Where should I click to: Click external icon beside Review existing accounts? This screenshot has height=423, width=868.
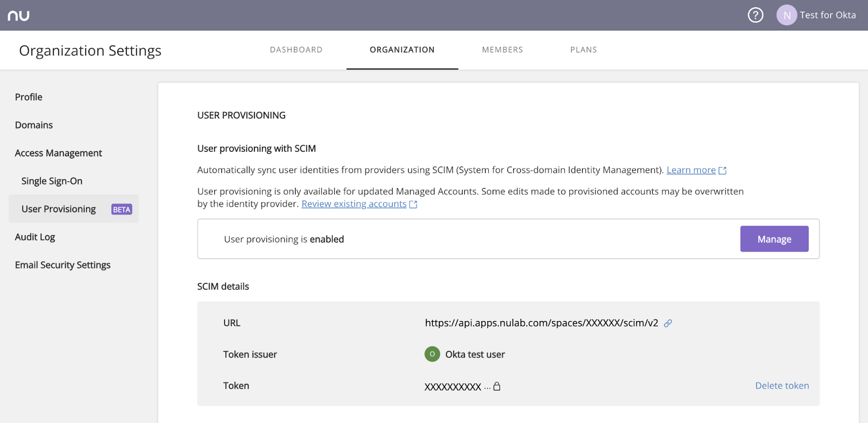click(x=413, y=204)
